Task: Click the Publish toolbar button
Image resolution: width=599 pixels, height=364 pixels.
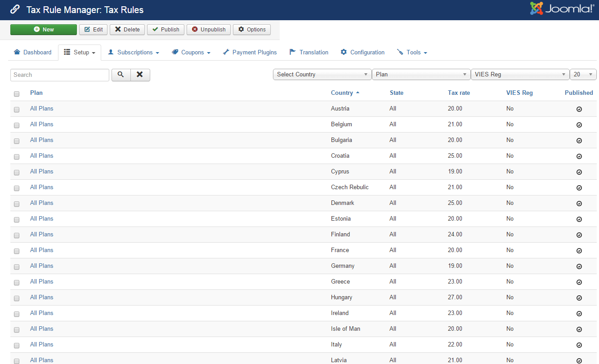Action: (x=166, y=30)
